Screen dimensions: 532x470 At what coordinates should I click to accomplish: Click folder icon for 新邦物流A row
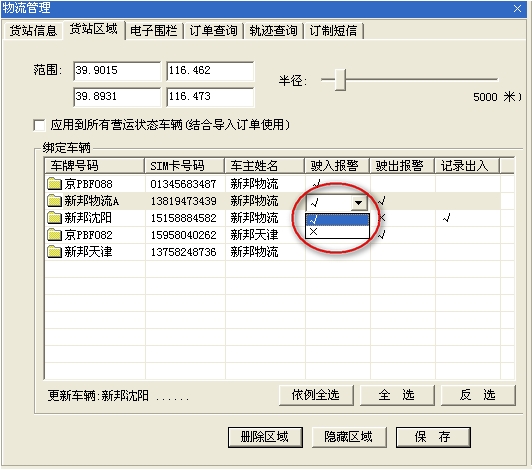click(54, 201)
